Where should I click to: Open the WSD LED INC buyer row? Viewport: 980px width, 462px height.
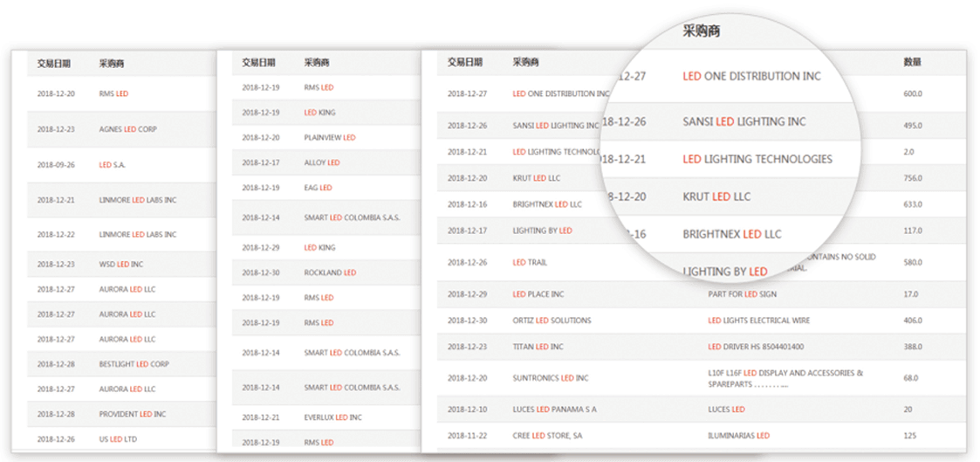[120, 264]
